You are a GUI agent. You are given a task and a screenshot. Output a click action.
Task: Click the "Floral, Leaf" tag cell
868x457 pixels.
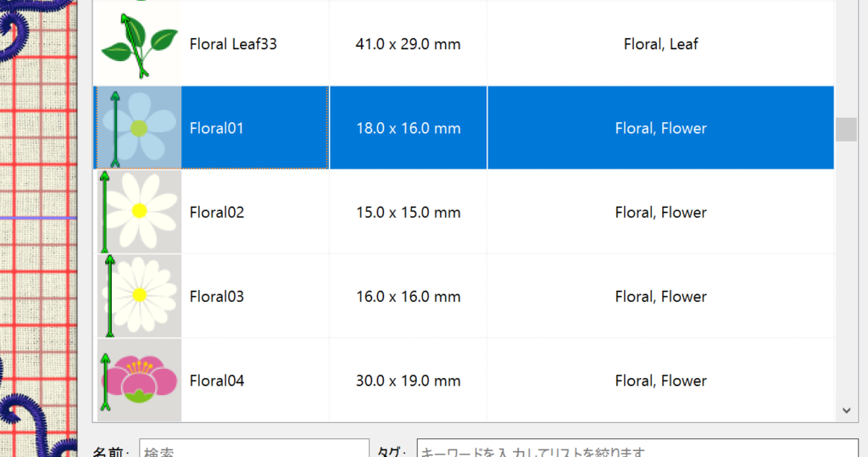(660, 44)
